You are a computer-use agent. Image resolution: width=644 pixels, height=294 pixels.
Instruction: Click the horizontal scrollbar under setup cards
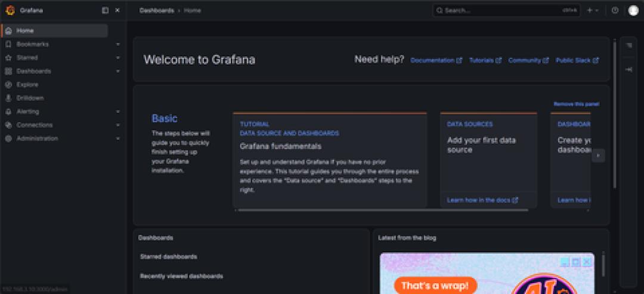click(x=383, y=211)
